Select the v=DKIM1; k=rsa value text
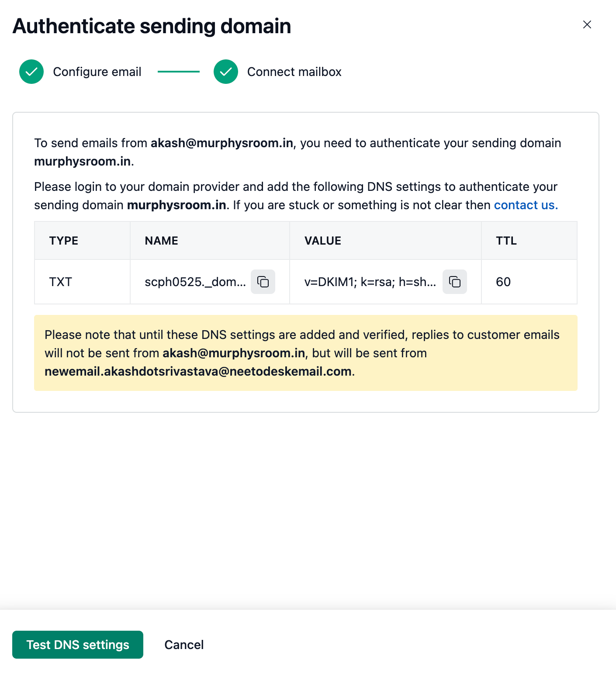 (370, 282)
